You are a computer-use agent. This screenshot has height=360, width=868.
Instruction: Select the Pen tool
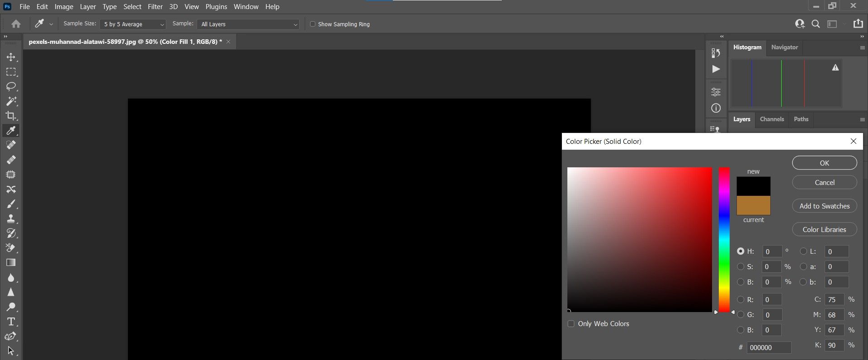click(x=11, y=336)
